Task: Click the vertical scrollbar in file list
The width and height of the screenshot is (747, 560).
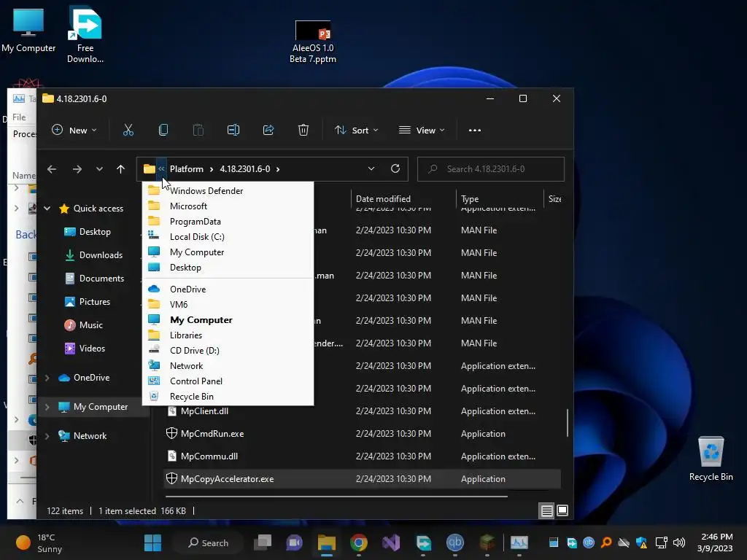Action: (x=567, y=422)
